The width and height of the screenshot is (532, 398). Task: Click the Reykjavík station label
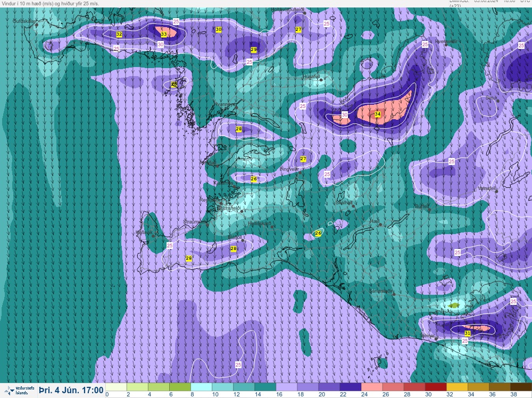210,200
